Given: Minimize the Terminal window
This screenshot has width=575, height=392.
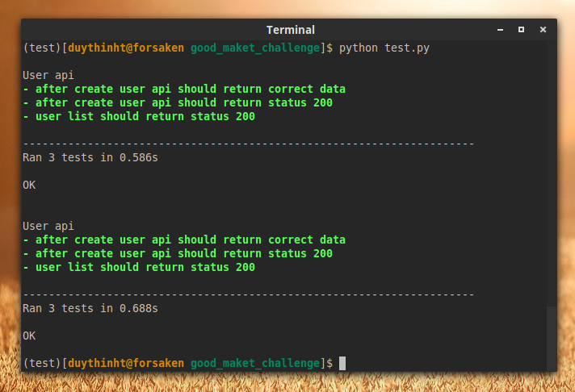Looking at the screenshot, I should pyautogui.click(x=500, y=30).
